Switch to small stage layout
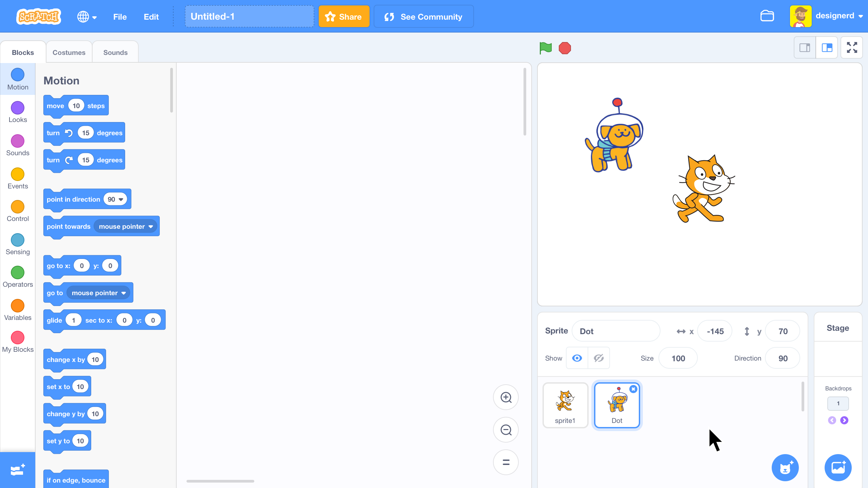The height and width of the screenshot is (488, 868). pos(805,47)
